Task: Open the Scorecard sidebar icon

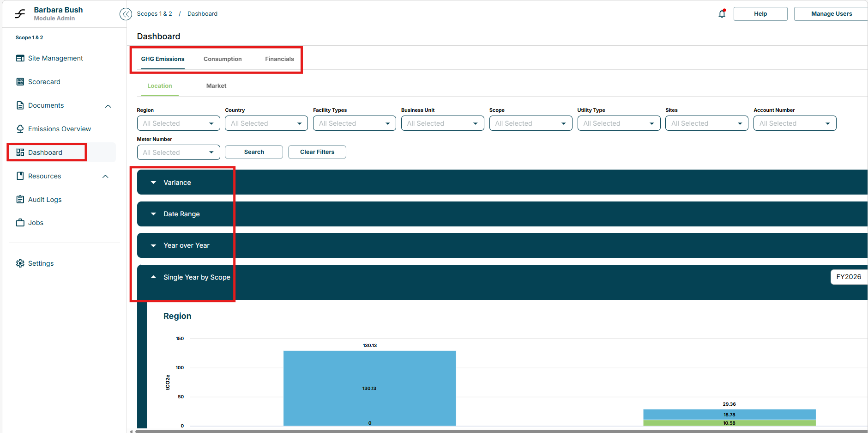Action: 20,82
